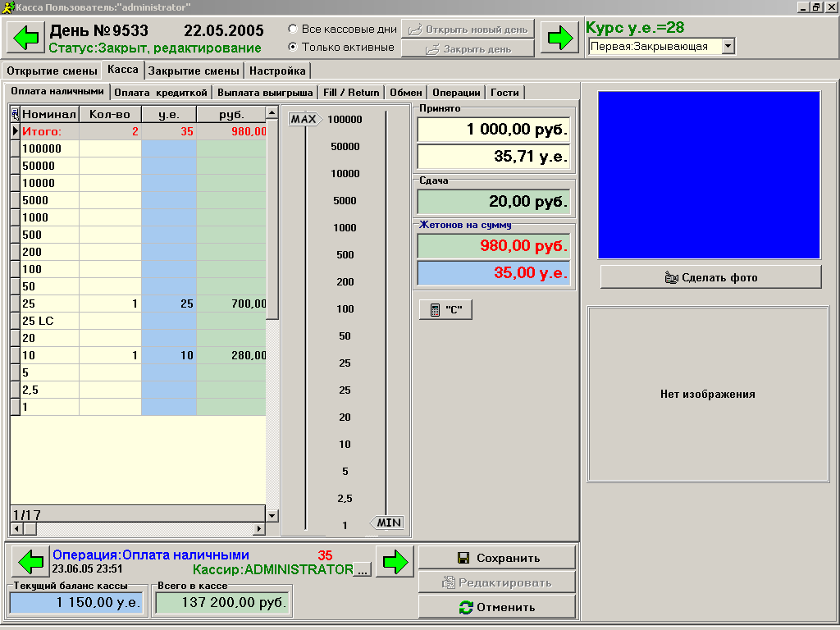
Task: Open the 'Fill / Return' sub-tab
Action: (351, 93)
